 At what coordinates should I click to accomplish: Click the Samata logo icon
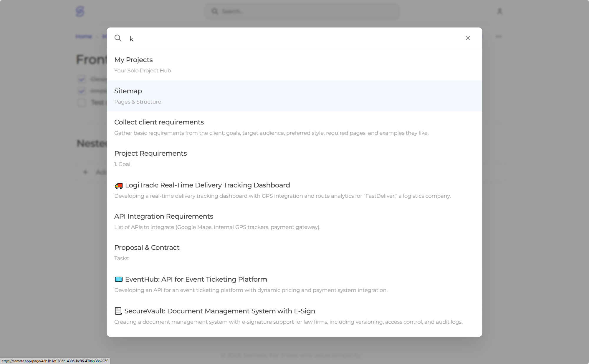[80, 11]
